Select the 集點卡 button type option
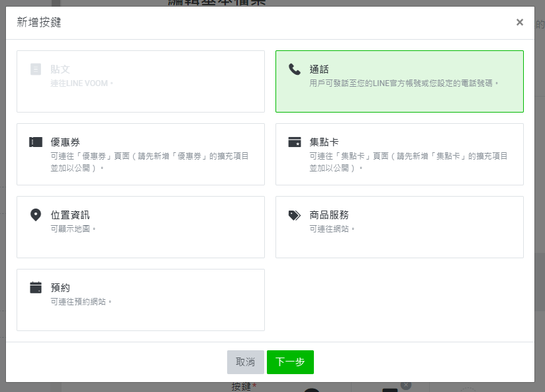Image resolution: width=545 pixels, height=392 pixels. tap(399, 154)
